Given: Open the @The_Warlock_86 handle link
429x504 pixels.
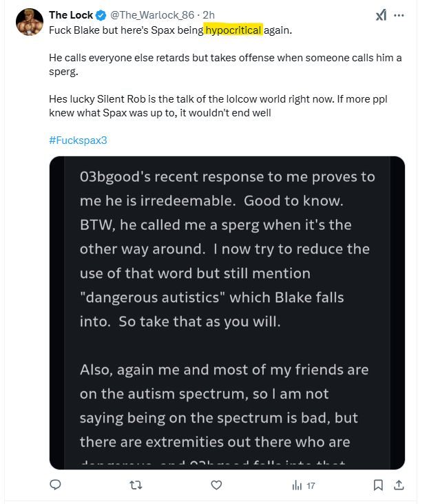Looking at the screenshot, I should click(x=151, y=15).
